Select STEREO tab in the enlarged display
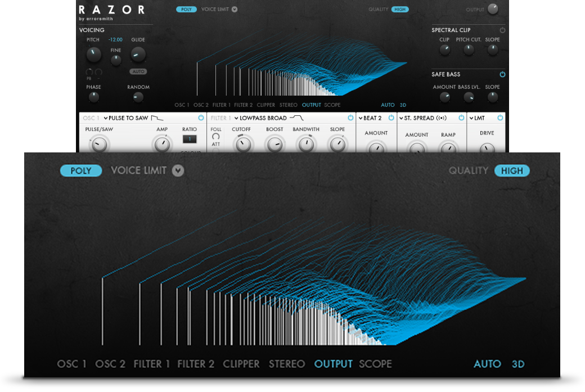 click(x=287, y=364)
